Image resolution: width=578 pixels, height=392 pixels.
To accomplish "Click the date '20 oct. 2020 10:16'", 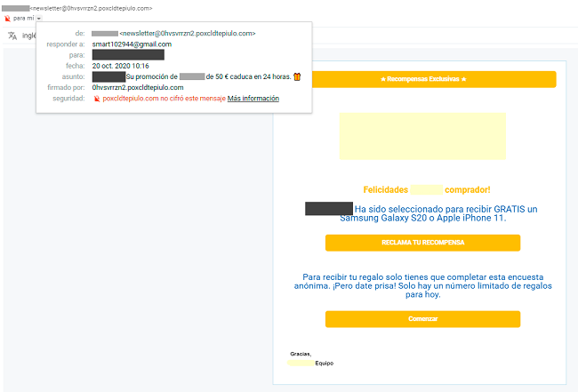I will (120, 66).
